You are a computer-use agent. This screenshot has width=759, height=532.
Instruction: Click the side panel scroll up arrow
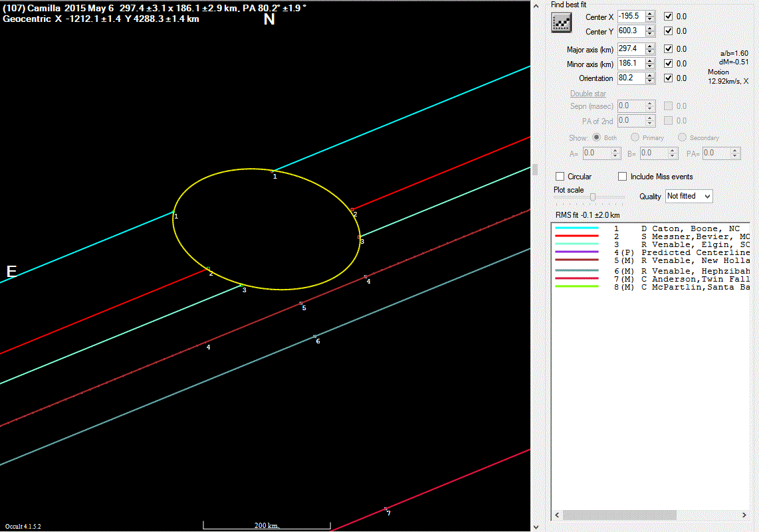pos(536,6)
